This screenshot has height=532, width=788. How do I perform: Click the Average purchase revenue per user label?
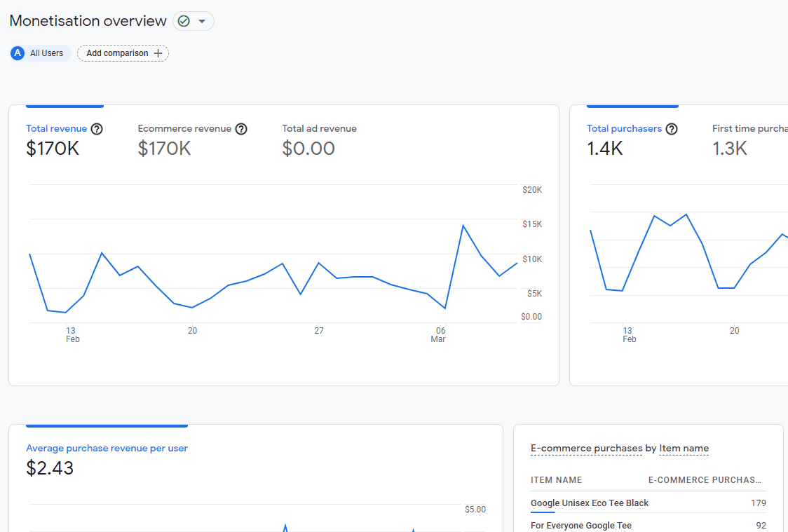tap(107, 448)
